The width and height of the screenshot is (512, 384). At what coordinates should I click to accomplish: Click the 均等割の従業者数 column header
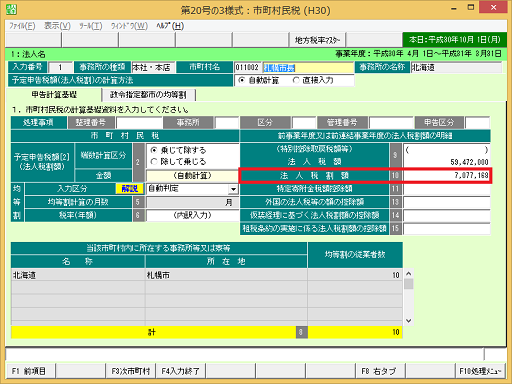(355, 255)
